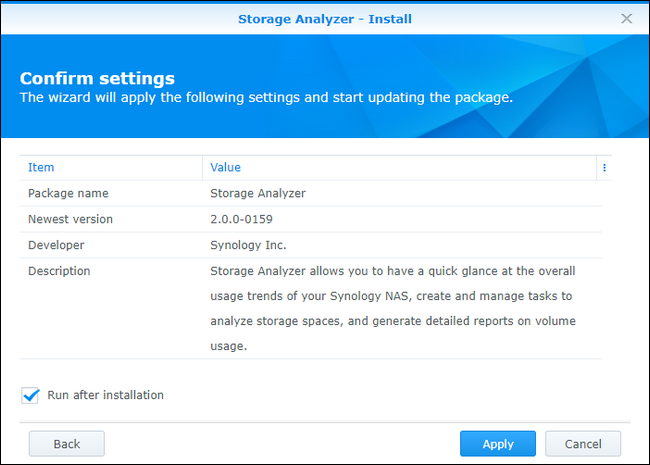The width and height of the screenshot is (650, 465).
Task: Click the Storage Analyzer package name value
Action: click(258, 193)
